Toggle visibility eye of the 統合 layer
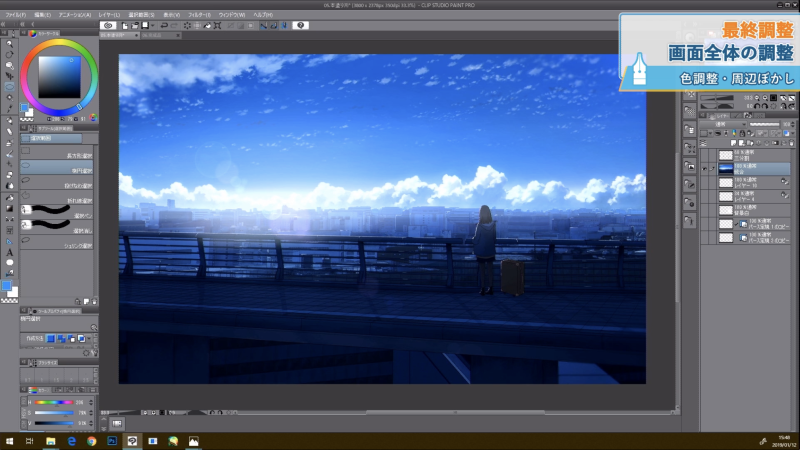The height and width of the screenshot is (450, 800). 705,169
